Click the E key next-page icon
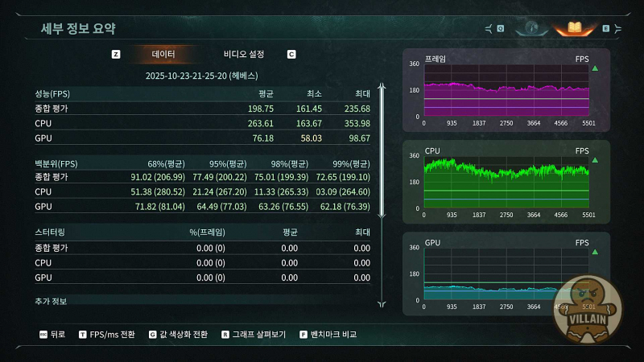 coord(605,28)
